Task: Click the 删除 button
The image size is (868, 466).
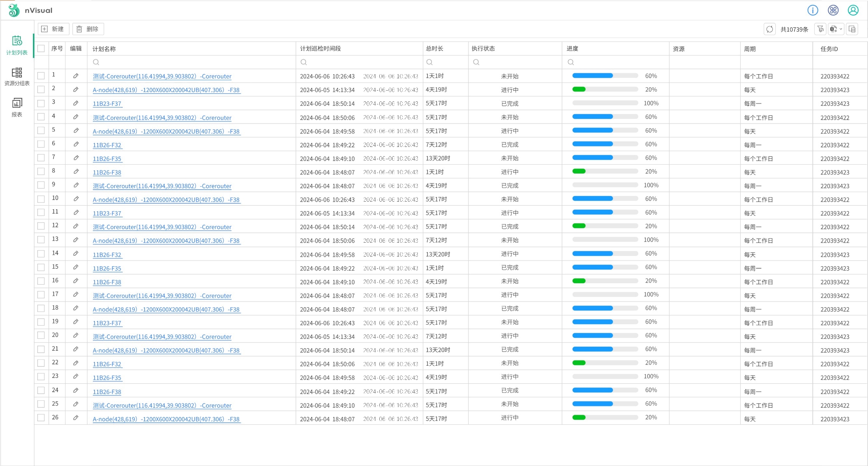Action: coord(88,29)
